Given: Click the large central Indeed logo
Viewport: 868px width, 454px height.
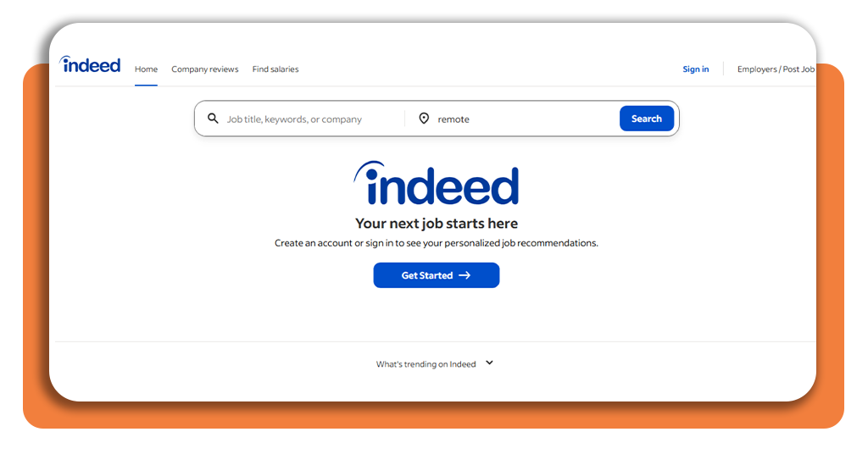Looking at the screenshot, I should tap(437, 183).
